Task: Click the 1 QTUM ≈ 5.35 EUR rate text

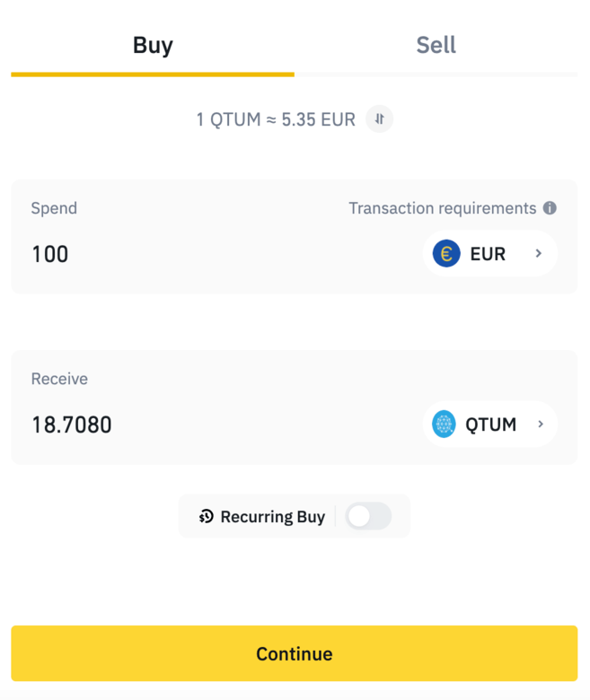Action: pos(276,119)
